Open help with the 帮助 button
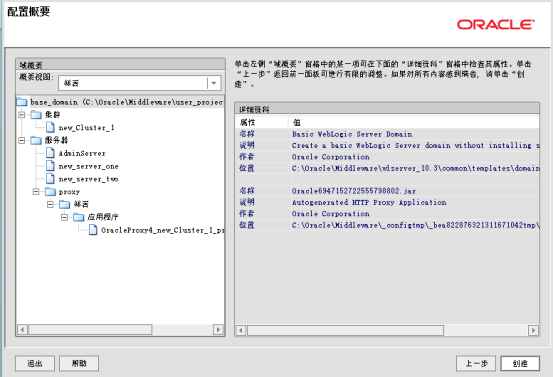Screen dimensions: 553x377 coord(79,363)
